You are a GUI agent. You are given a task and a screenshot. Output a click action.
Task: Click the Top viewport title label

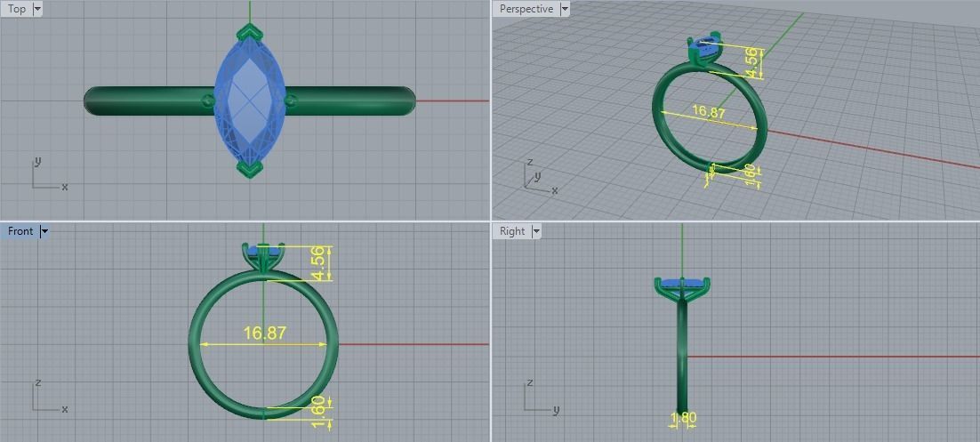tap(17, 9)
